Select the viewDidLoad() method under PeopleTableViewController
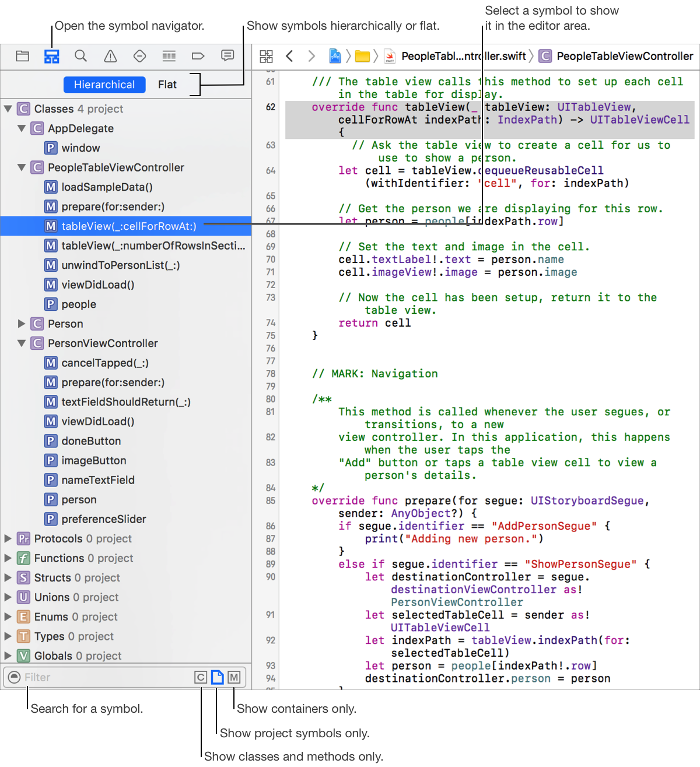The width and height of the screenshot is (700, 767). (x=97, y=285)
